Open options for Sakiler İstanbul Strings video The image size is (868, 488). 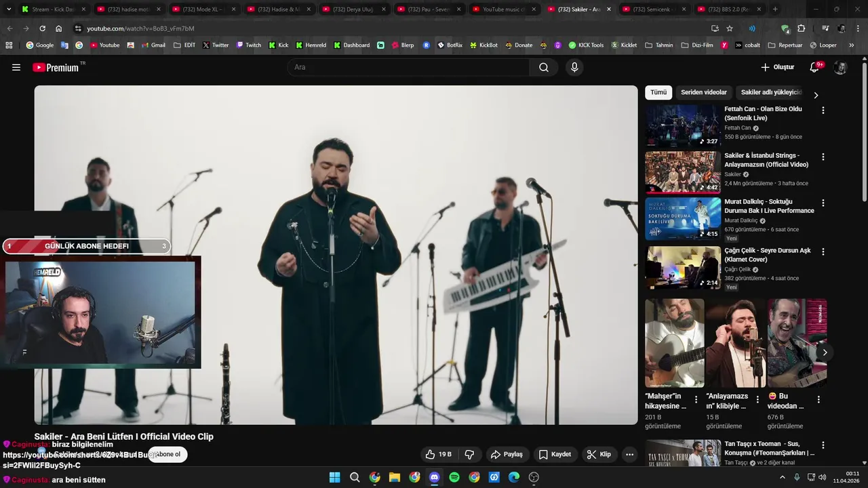pos(823,157)
